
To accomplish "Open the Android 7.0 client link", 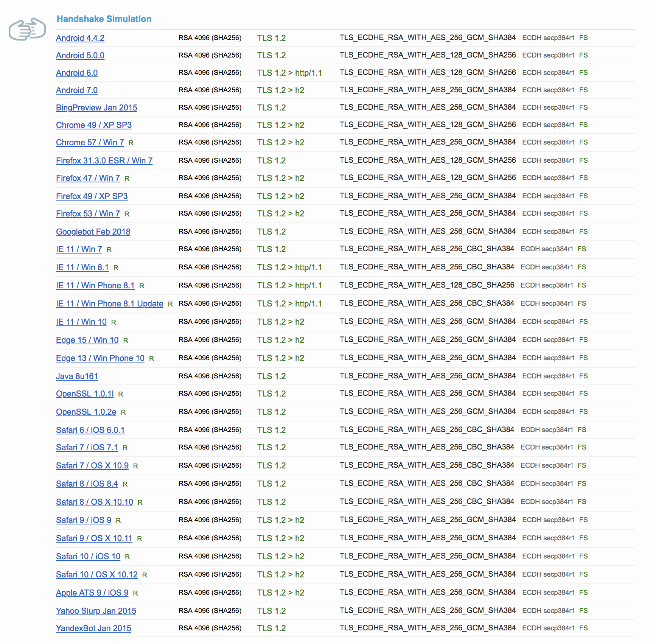I will pos(77,90).
